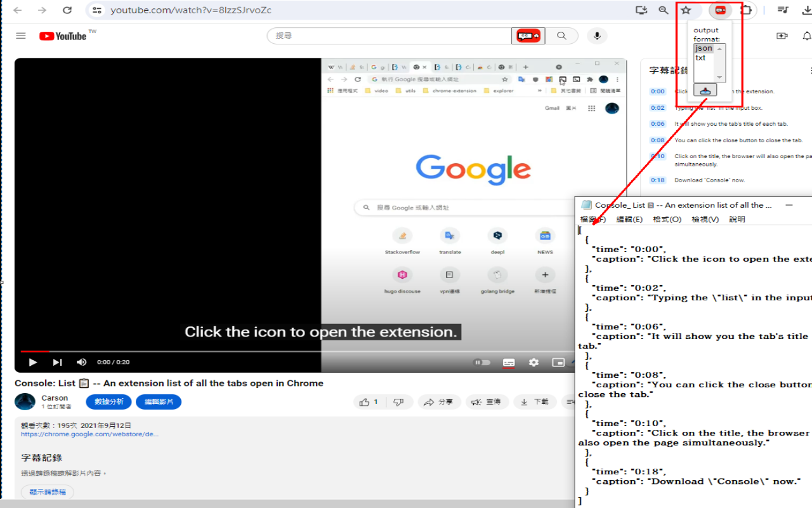The image size is (812, 508).
Task: Select the Console List extension icon
Action: click(x=720, y=10)
